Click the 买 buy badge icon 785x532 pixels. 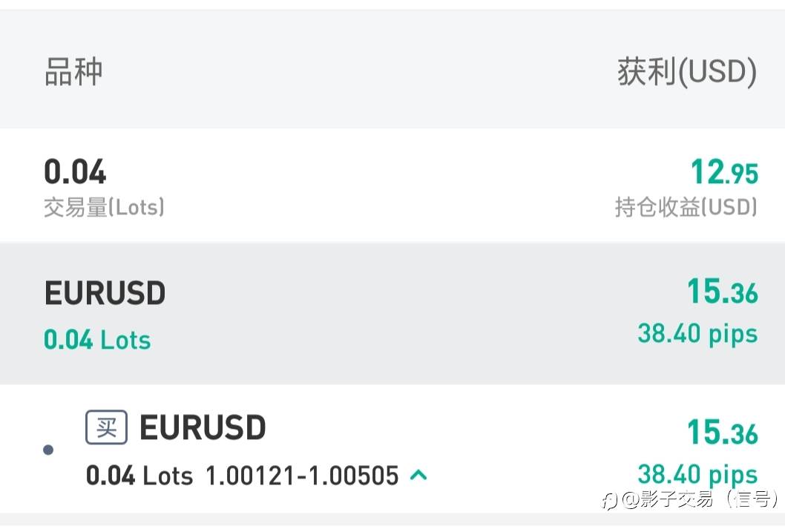click(x=107, y=427)
